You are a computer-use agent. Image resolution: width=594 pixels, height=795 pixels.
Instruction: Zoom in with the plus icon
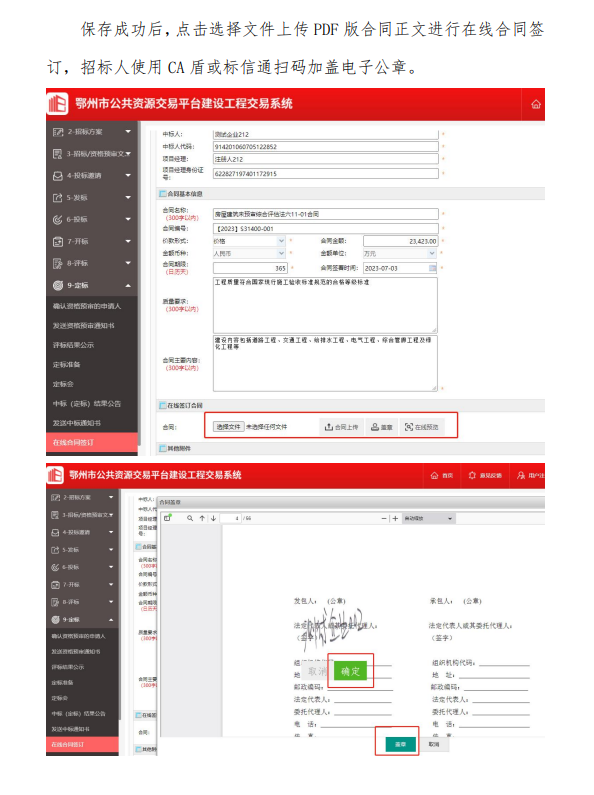point(395,518)
